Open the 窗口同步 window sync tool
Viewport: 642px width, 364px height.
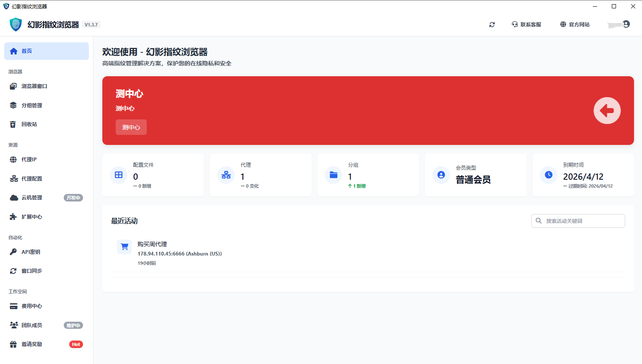[x=31, y=271]
